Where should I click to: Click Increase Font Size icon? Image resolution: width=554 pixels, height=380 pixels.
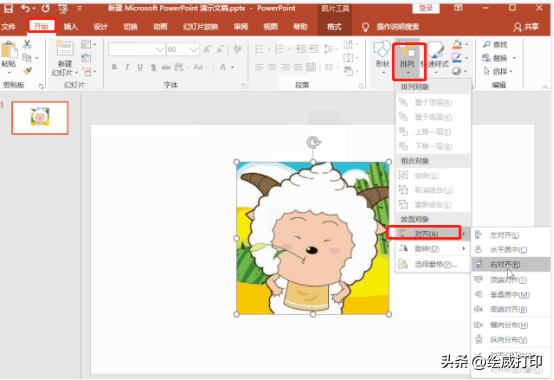[207, 49]
